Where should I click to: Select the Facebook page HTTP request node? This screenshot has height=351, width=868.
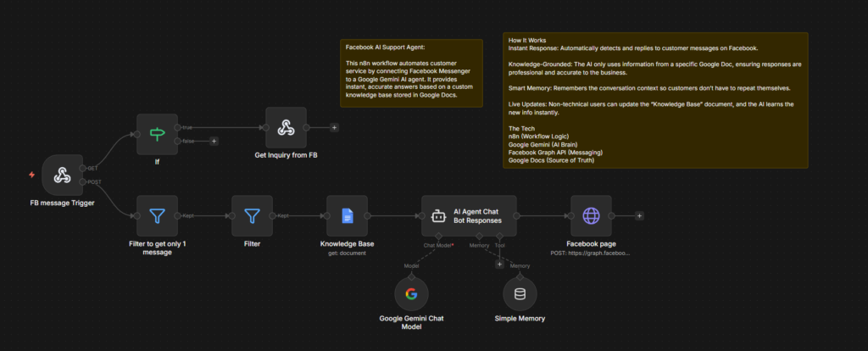(591, 216)
